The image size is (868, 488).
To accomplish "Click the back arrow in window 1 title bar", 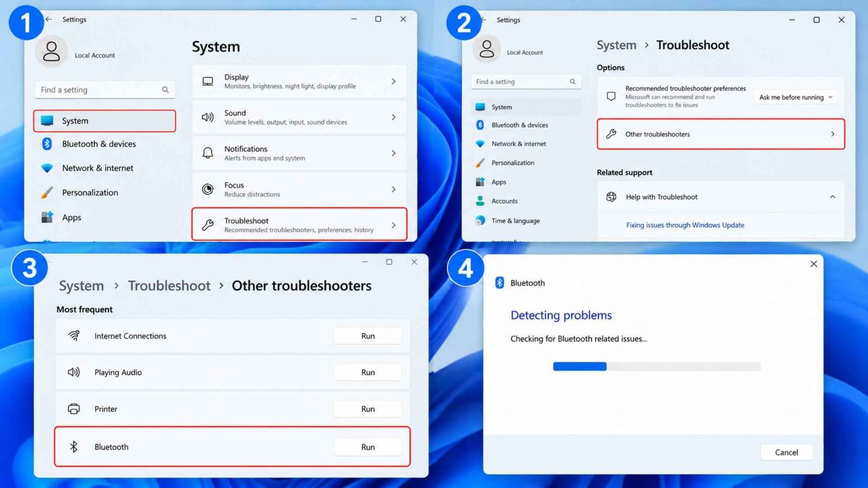I will point(49,19).
